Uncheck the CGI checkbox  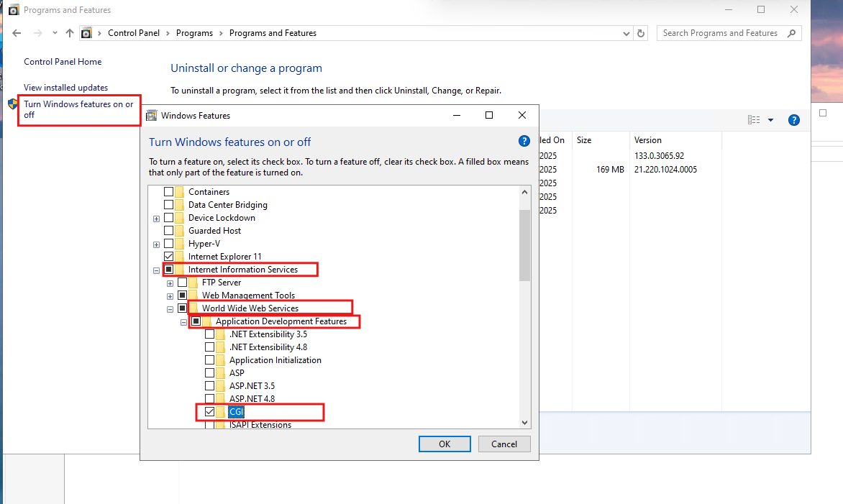click(x=210, y=411)
